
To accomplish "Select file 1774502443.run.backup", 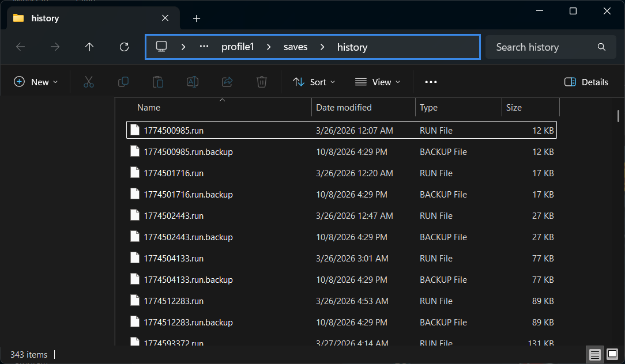I will point(341,237).
